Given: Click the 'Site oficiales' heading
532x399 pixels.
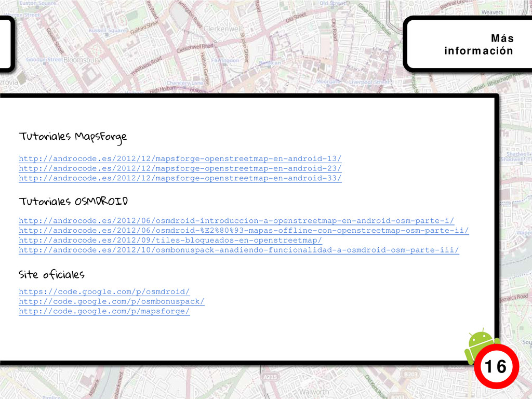Looking at the screenshot, I should pyautogui.click(x=51, y=274).
